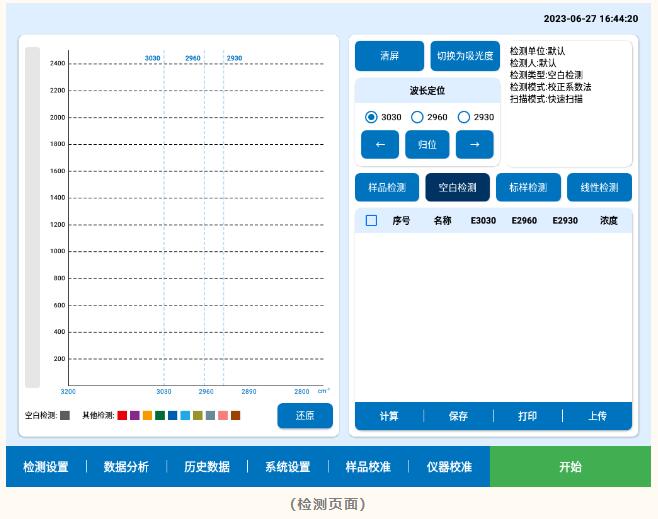Open 系统设置 in the bottom menu
The height and width of the screenshot is (519, 658).
288,467
